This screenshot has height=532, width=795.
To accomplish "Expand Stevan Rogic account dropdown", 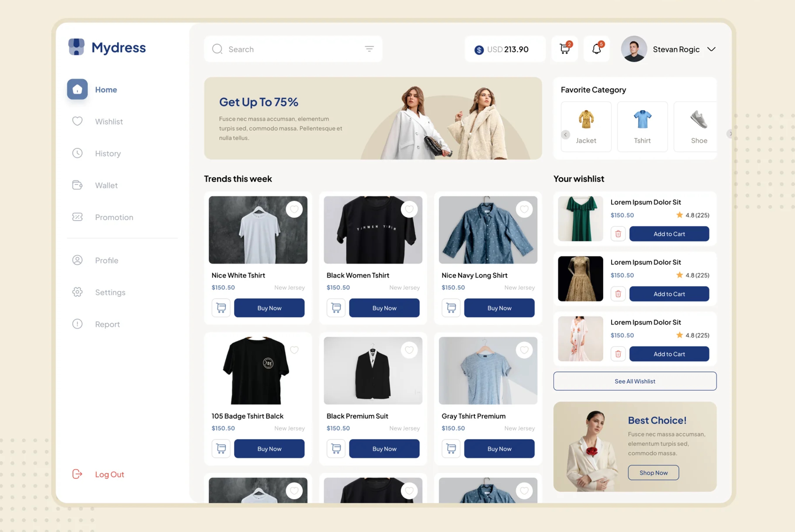I will [x=712, y=49].
